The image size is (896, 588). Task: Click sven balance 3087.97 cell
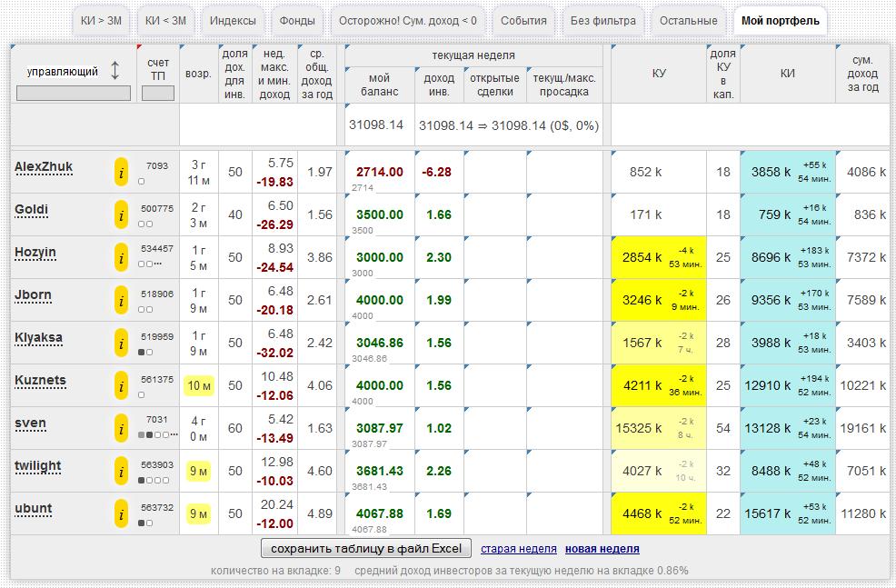[x=380, y=429]
